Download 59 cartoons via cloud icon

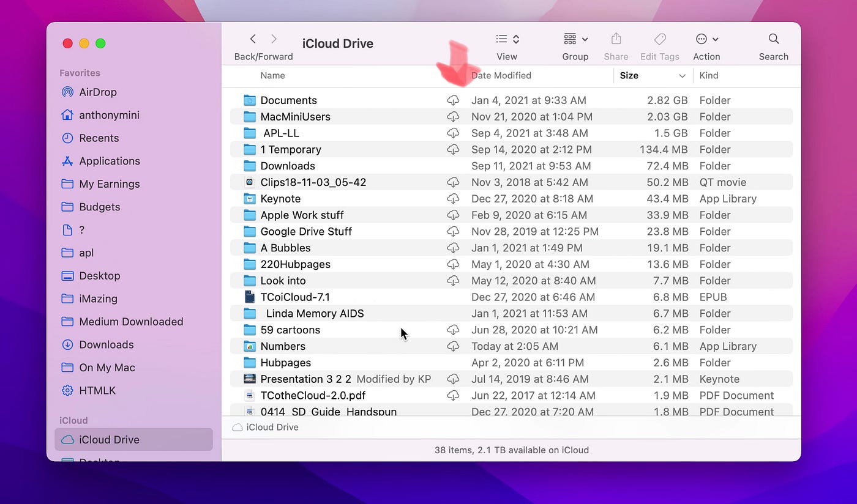(453, 330)
